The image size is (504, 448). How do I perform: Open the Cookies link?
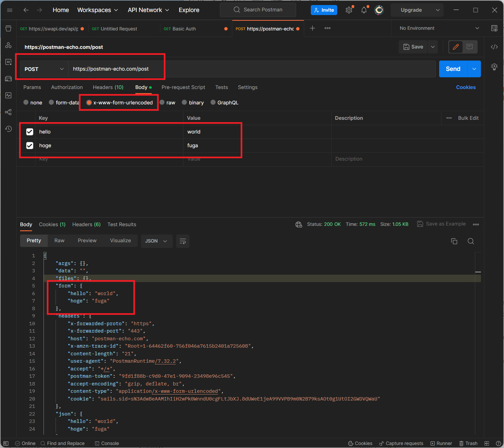pos(466,87)
